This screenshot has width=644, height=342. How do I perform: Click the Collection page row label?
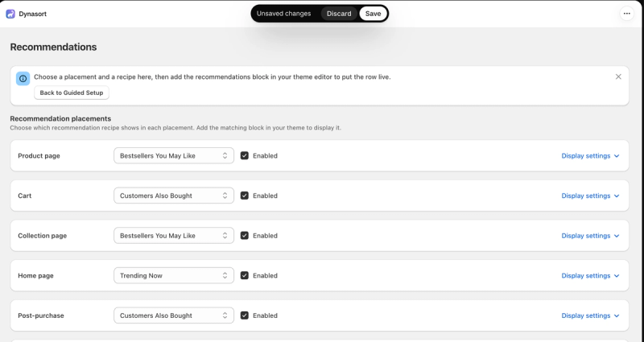pos(43,236)
